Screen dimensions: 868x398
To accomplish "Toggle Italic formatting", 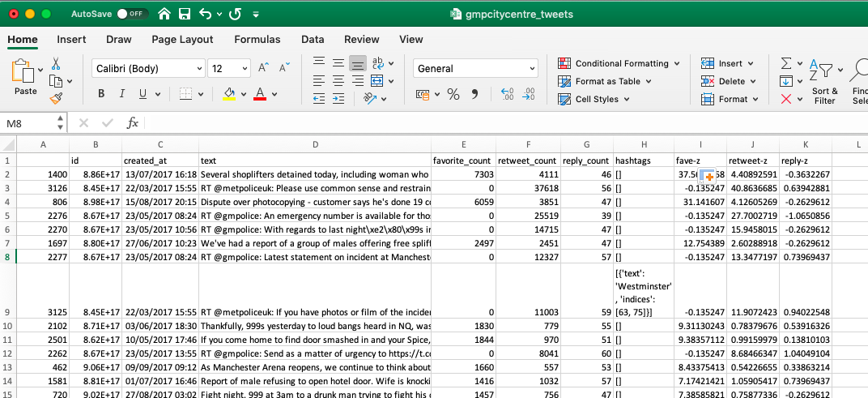I will point(122,94).
